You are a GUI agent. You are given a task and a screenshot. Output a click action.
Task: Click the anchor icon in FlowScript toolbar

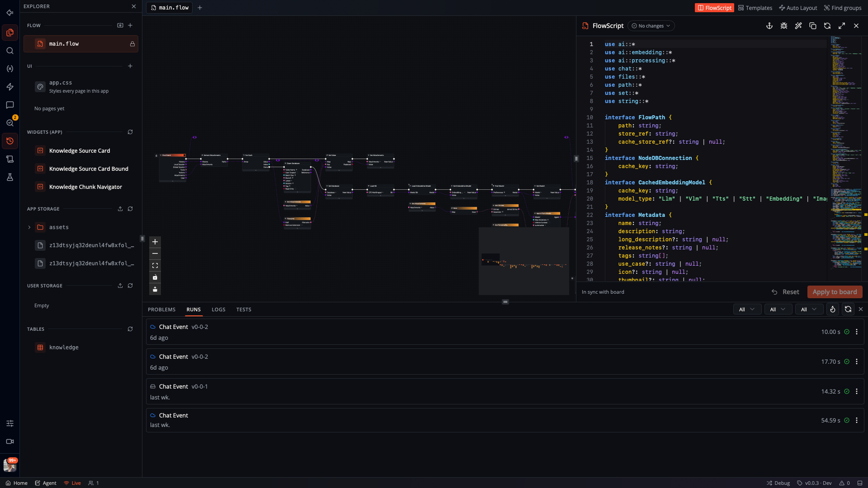coord(769,26)
